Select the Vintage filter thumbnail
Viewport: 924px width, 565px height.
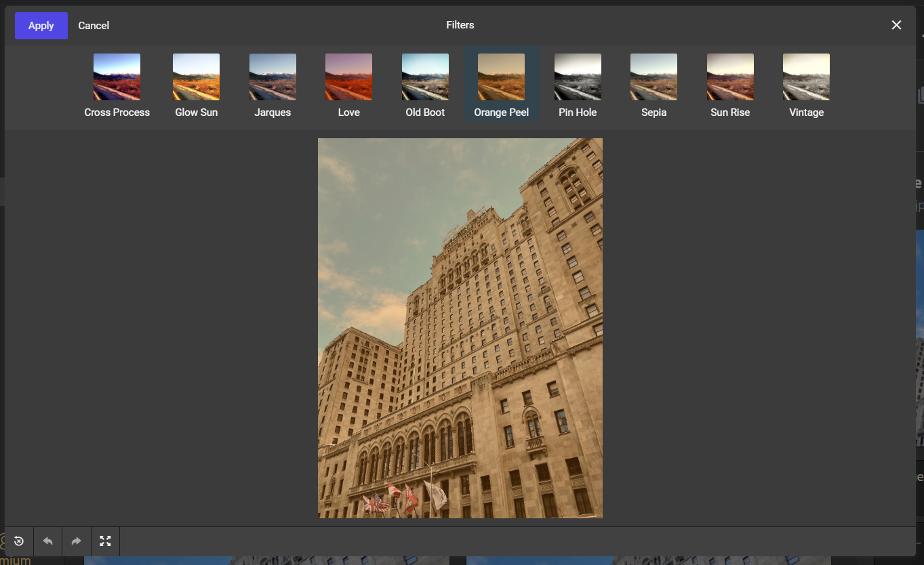[806, 77]
